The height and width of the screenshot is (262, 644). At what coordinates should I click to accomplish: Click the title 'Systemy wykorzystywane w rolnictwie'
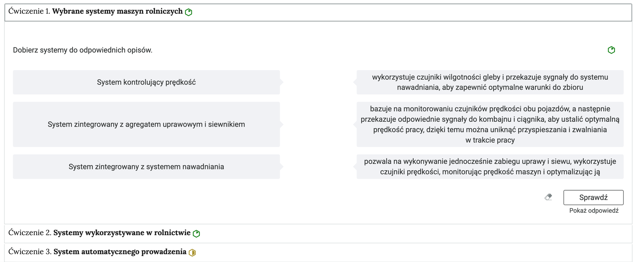(x=123, y=232)
